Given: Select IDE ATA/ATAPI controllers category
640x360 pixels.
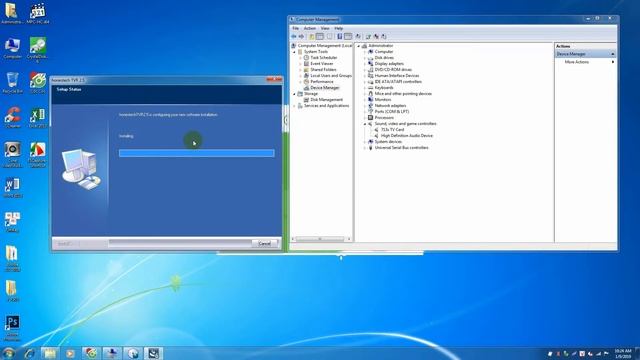Looking at the screenshot, I should pos(398,82).
